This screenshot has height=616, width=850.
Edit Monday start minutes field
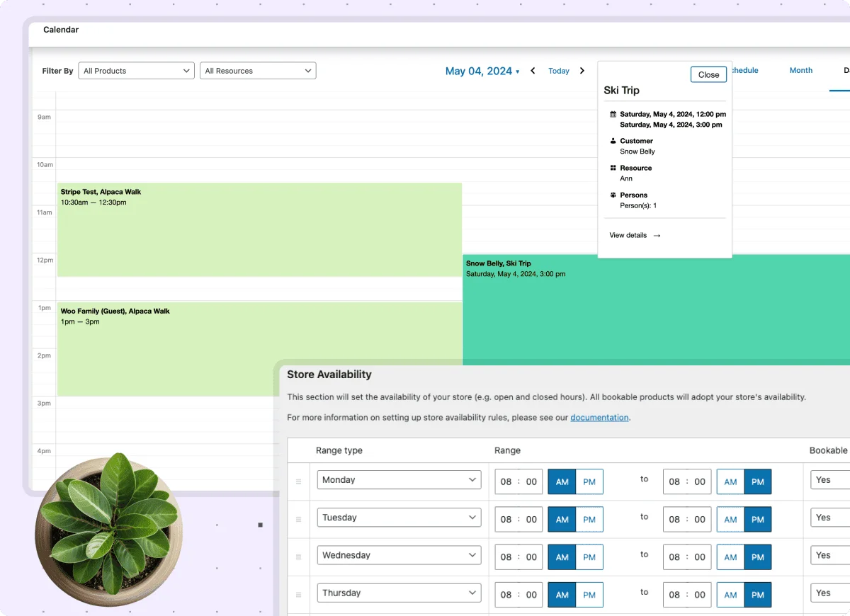tap(531, 481)
